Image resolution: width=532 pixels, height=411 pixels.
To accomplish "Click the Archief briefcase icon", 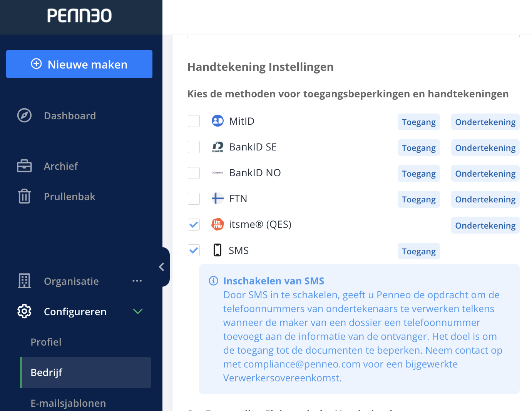I will [24, 166].
